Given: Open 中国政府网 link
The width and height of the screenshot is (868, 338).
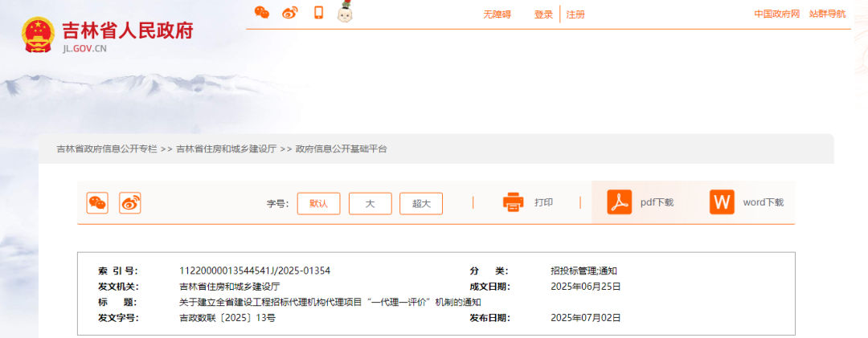Looking at the screenshot, I should (776, 14).
